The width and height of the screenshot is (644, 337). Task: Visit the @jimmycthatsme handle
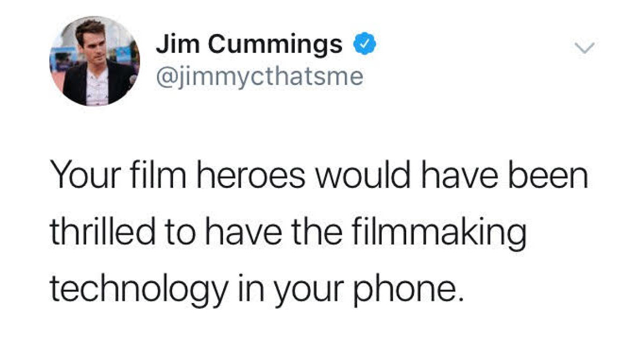coord(259,77)
